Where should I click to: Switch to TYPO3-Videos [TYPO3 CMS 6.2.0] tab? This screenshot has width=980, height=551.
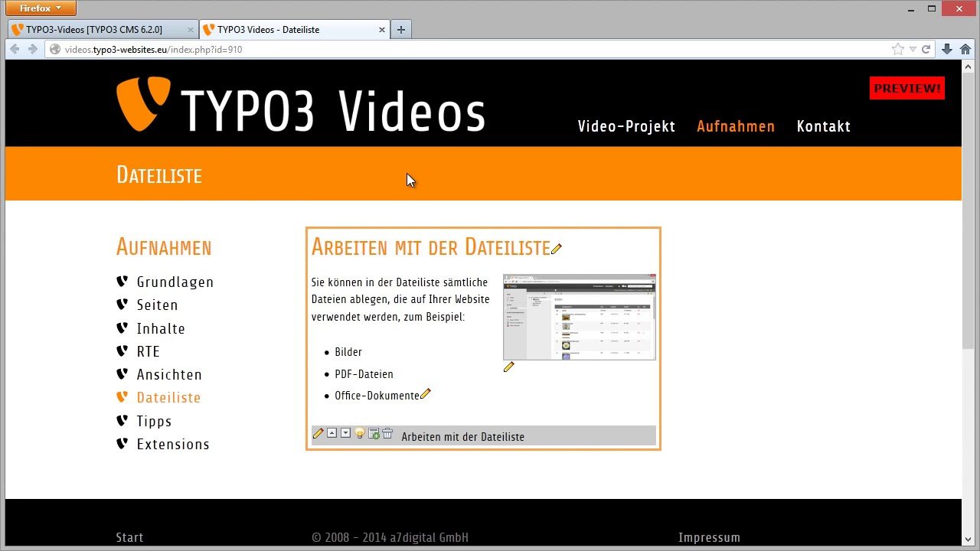103,30
